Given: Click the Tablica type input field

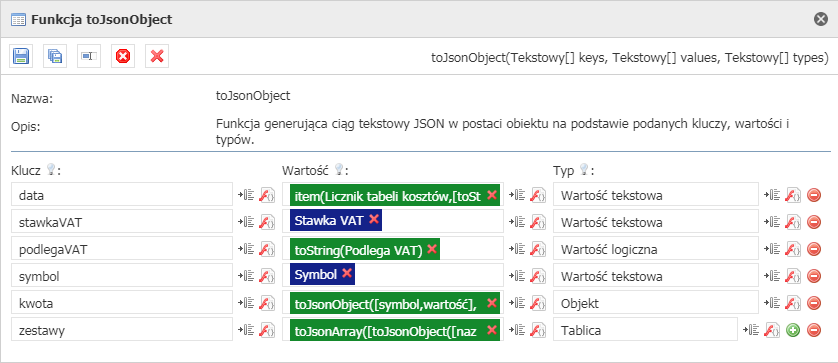Looking at the screenshot, I should pos(646,330).
